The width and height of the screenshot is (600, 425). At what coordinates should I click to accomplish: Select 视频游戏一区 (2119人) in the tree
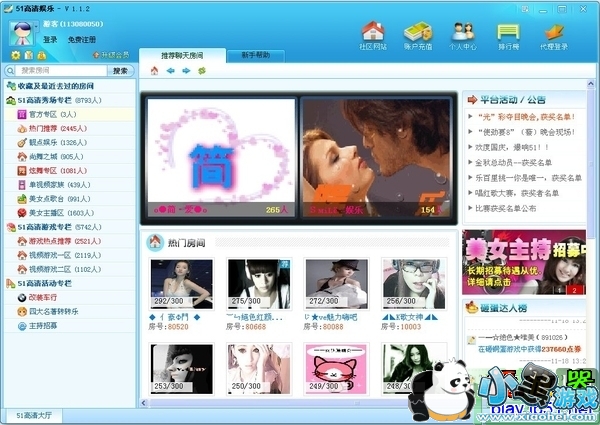70,255
